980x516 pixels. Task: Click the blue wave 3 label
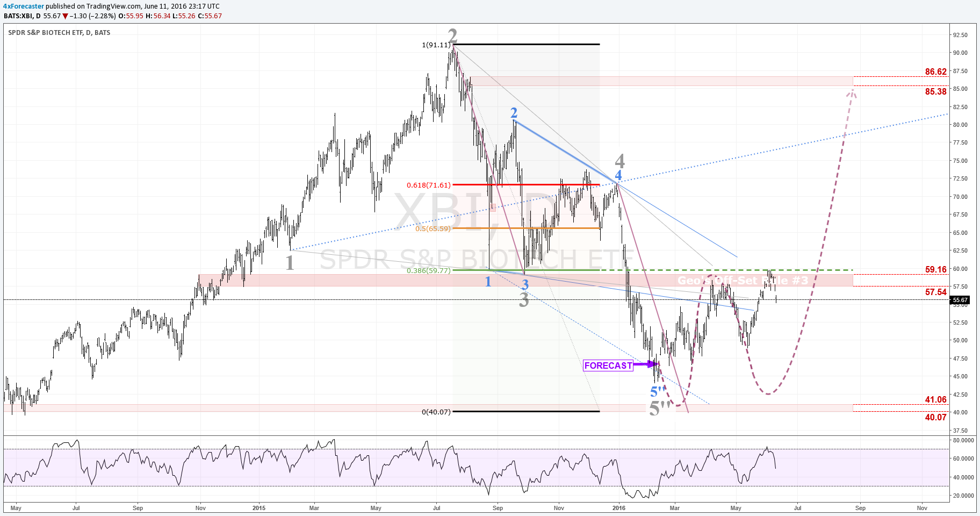click(525, 285)
